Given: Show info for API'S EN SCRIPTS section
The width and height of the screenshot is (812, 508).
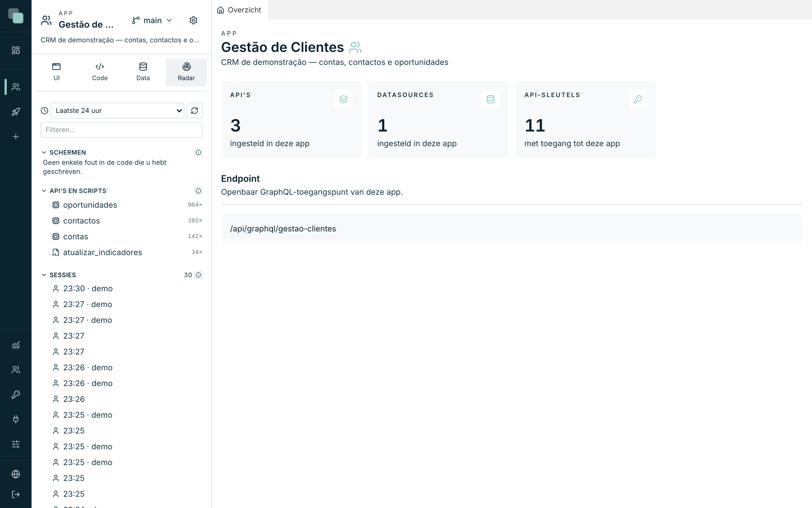Looking at the screenshot, I should coord(199,191).
